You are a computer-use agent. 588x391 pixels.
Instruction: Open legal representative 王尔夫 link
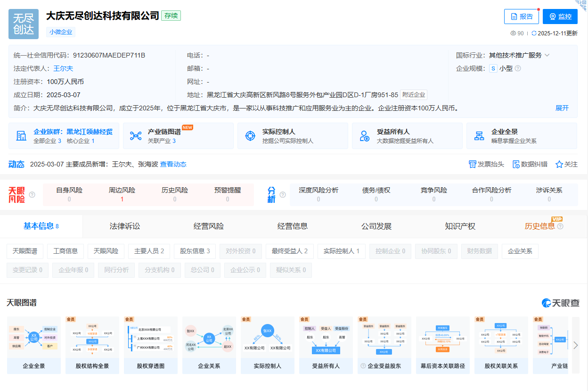coord(63,68)
